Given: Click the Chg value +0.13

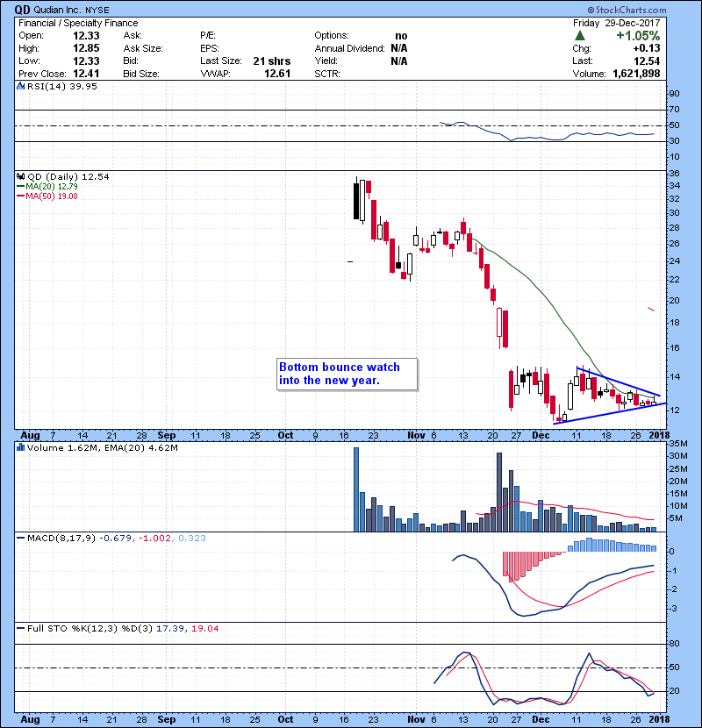Looking at the screenshot, I should [646, 48].
